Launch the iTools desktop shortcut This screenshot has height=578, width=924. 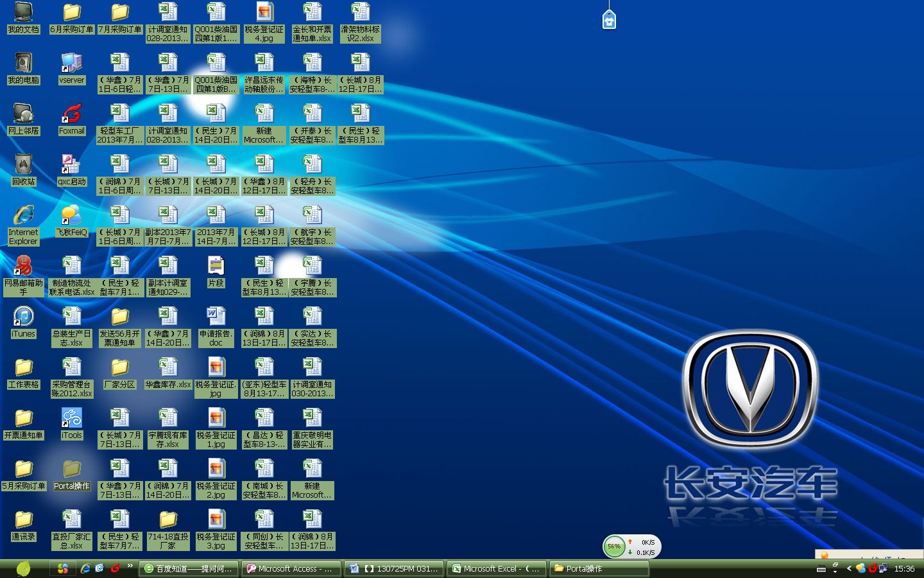[71, 420]
